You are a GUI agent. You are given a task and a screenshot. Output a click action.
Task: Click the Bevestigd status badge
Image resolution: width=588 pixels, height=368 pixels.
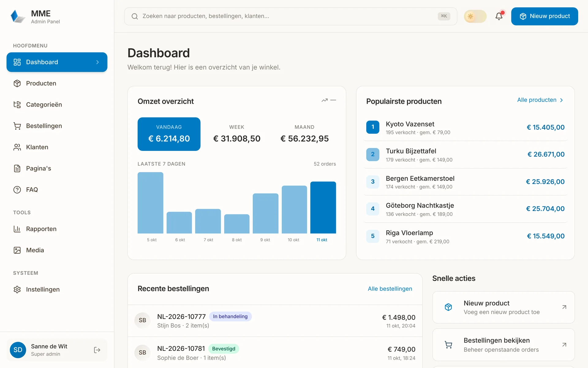(x=224, y=349)
